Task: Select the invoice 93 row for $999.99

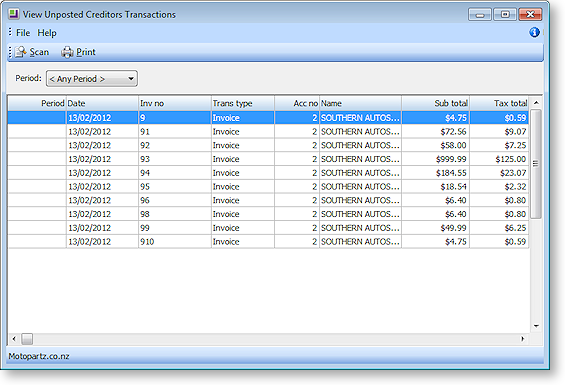Action: (268, 159)
